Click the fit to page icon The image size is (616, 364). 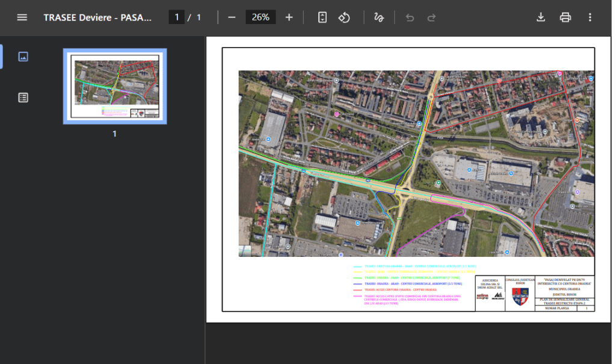[x=322, y=17]
